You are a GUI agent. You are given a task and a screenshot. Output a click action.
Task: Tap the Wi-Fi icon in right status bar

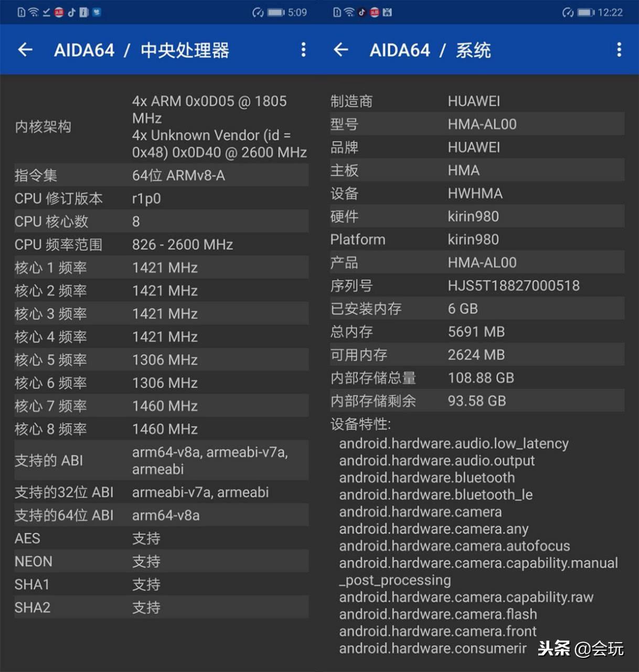pos(349,13)
